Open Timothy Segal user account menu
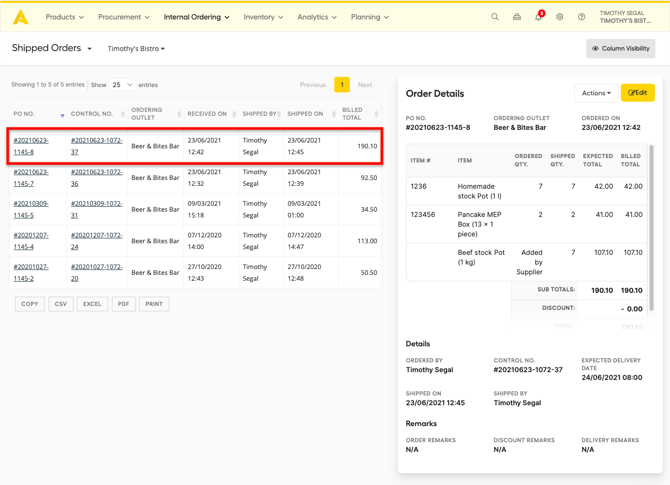 [x=625, y=17]
